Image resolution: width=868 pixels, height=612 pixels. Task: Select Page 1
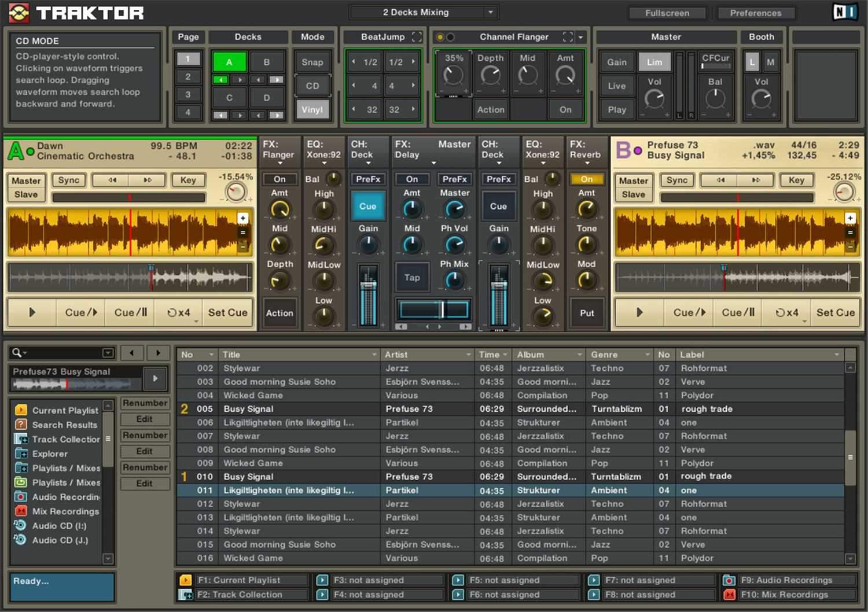click(187, 59)
